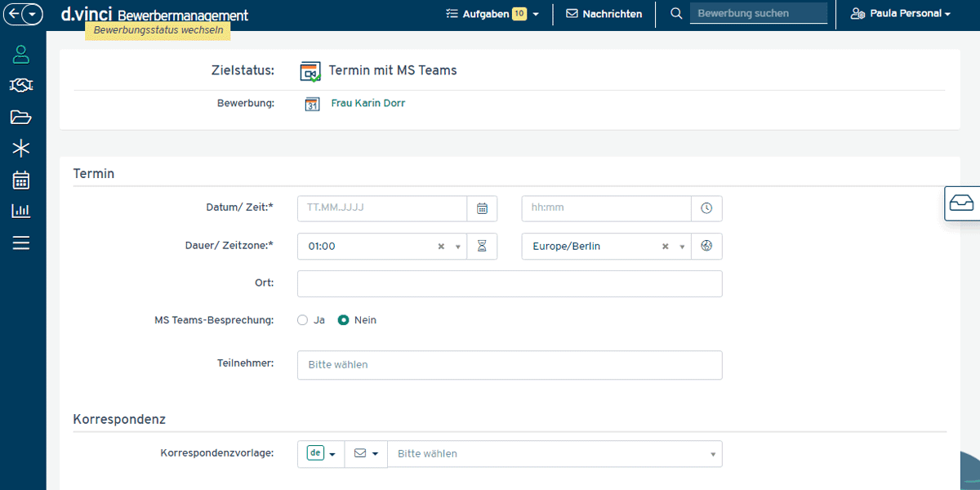
Task: Click the back arrow navigation button
Action: (14, 14)
